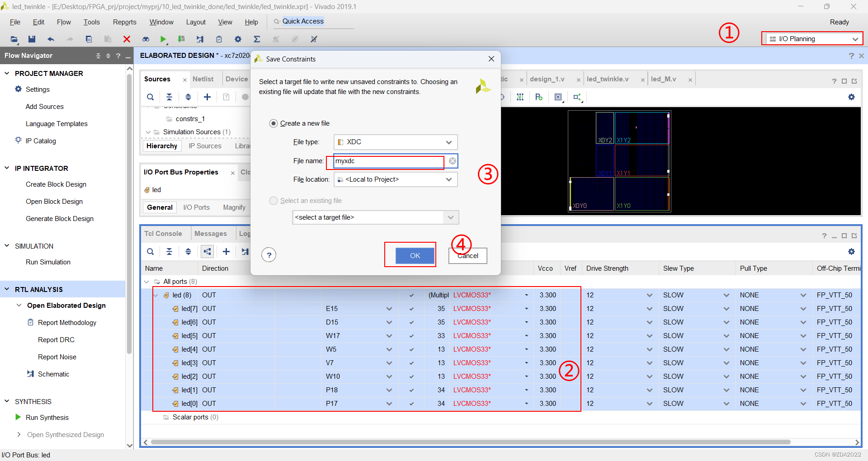This screenshot has width=868, height=461.
Task: Click I/O Ports group-by-interface icon
Action: click(208, 252)
